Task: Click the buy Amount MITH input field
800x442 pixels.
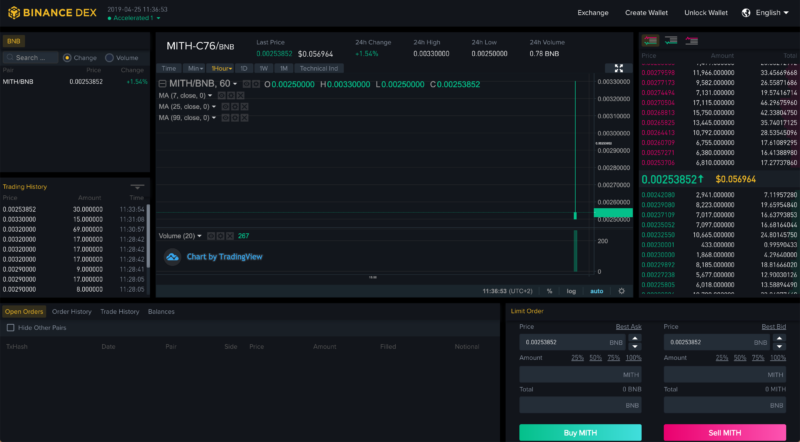Action: pyautogui.click(x=580, y=374)
